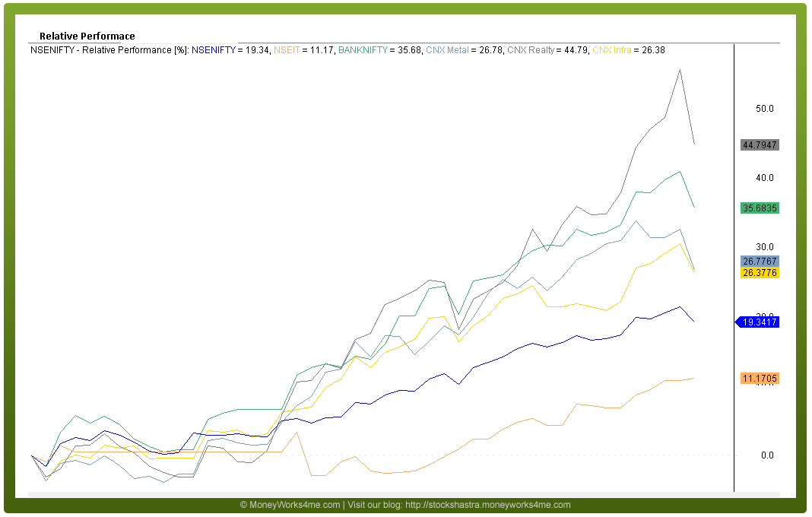Screen dimensions: 812x517
Task: Click the BANKNIFTY legend label
Action: (363, 50)
